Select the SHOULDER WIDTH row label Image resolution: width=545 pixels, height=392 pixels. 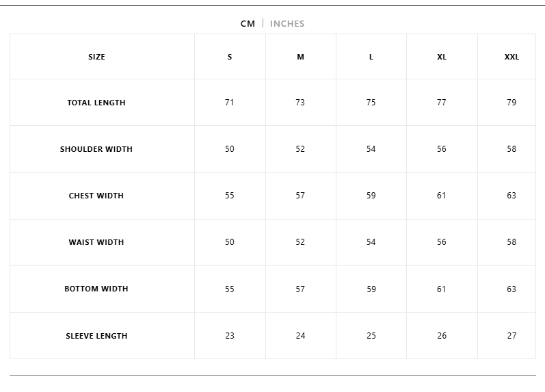tap(96, 149)
